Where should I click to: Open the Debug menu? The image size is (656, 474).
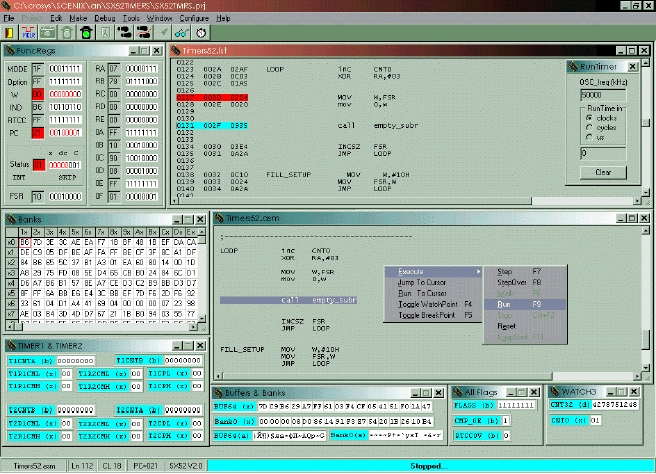(x=105, y=18)
